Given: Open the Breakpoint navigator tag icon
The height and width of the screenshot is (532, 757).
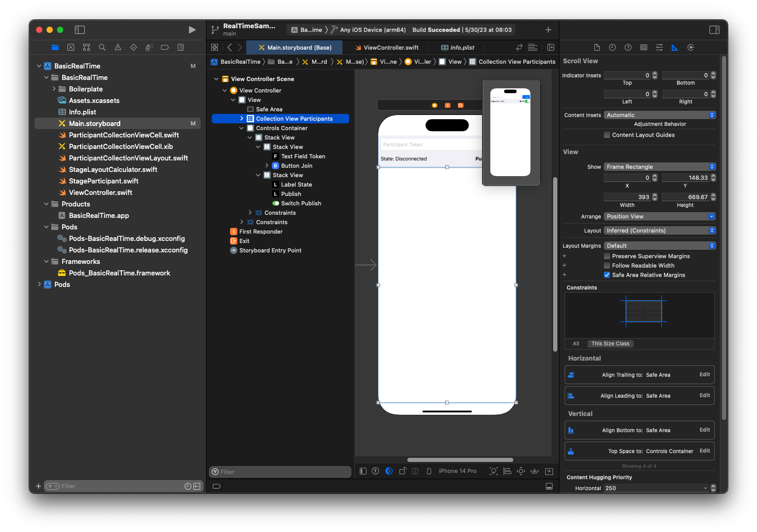Looking at the screenshot, I should coord(165,47).
